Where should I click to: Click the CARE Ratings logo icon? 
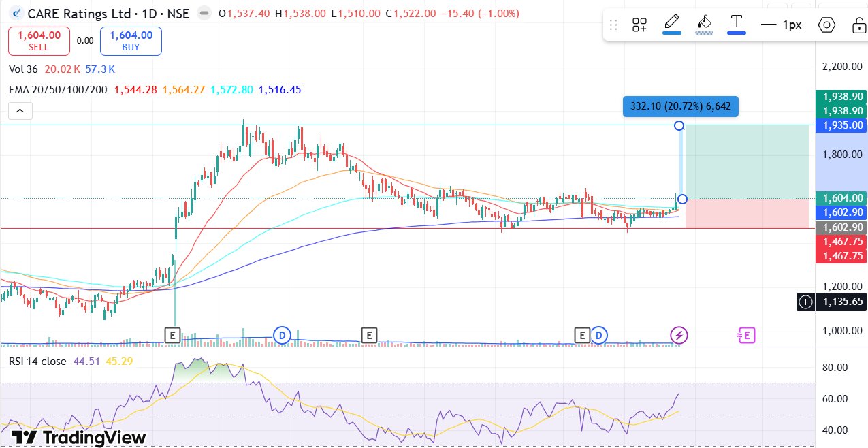(x=15, y=13)
